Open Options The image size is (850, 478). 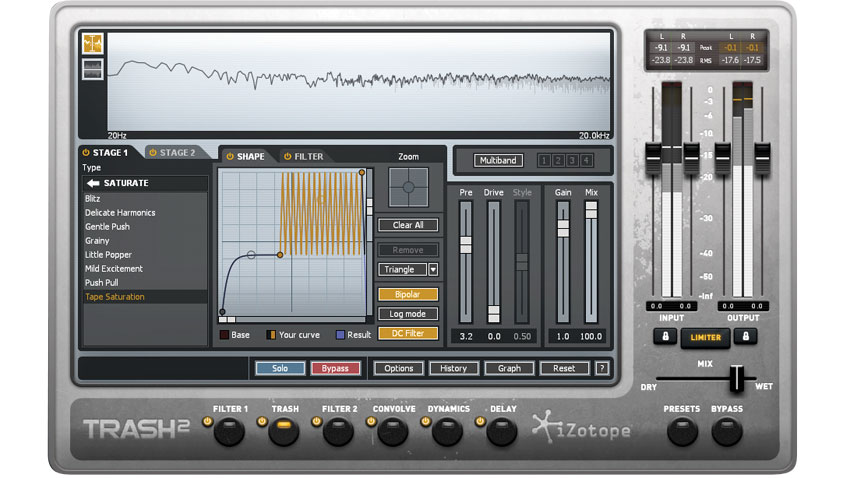[x=398, y=369]
